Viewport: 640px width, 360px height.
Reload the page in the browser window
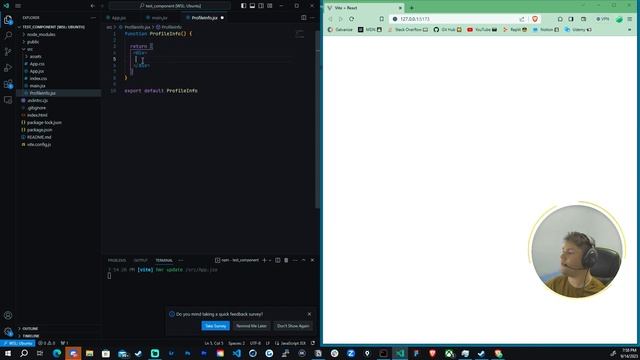[x=351, y=19]
